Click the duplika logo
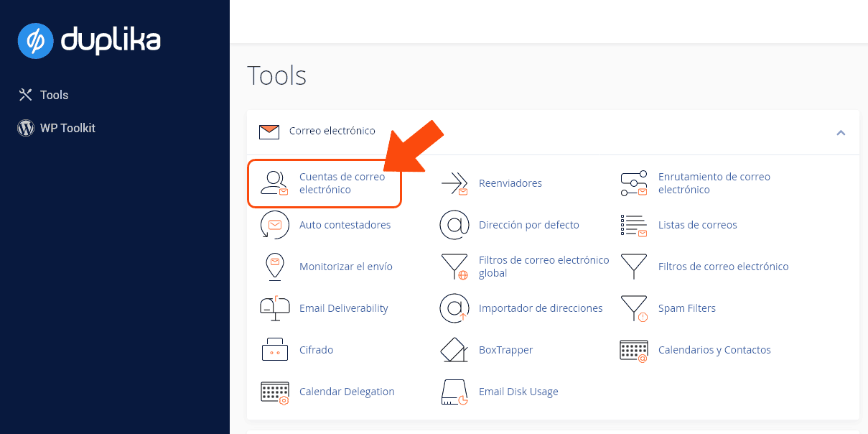Viewport: 868px width, 434px height. pyautogui.click(x=89, y=40)
